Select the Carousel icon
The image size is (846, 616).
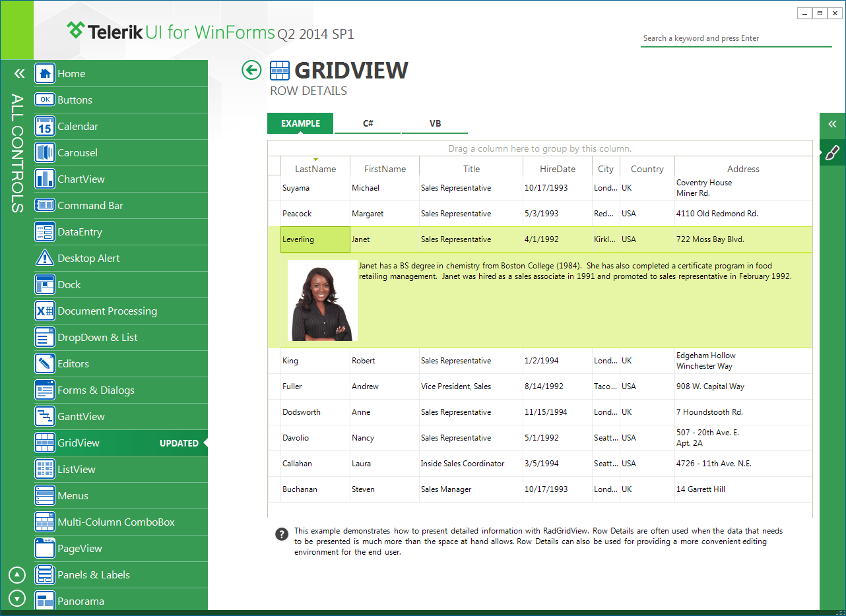[x=45, y=153]
